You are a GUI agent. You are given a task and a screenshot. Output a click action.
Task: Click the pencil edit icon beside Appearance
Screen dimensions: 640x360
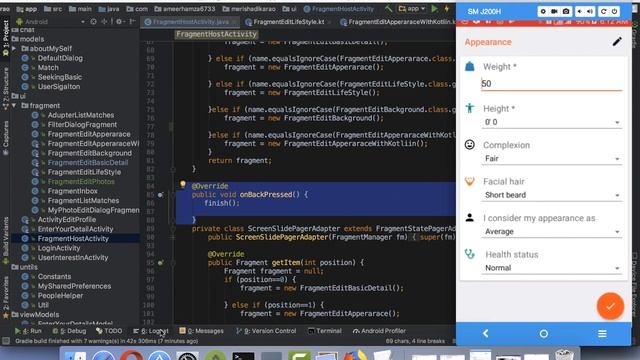(x=617, y=42)
